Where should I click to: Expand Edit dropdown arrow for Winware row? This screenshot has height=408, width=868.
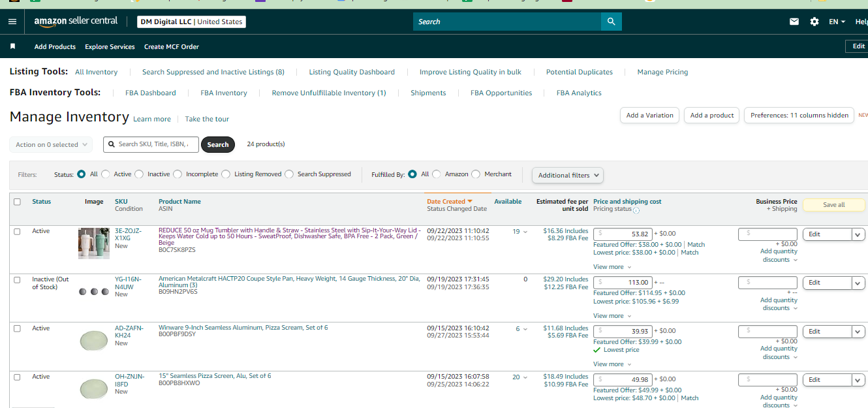click(x=858, y=332)
